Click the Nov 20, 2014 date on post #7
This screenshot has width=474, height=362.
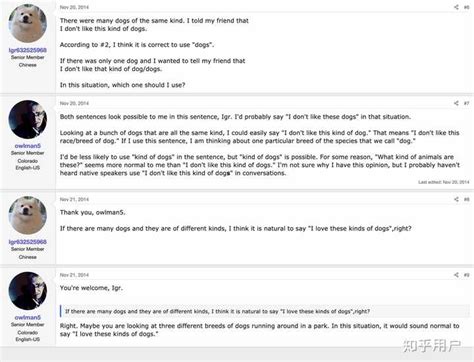pos(74,103)
